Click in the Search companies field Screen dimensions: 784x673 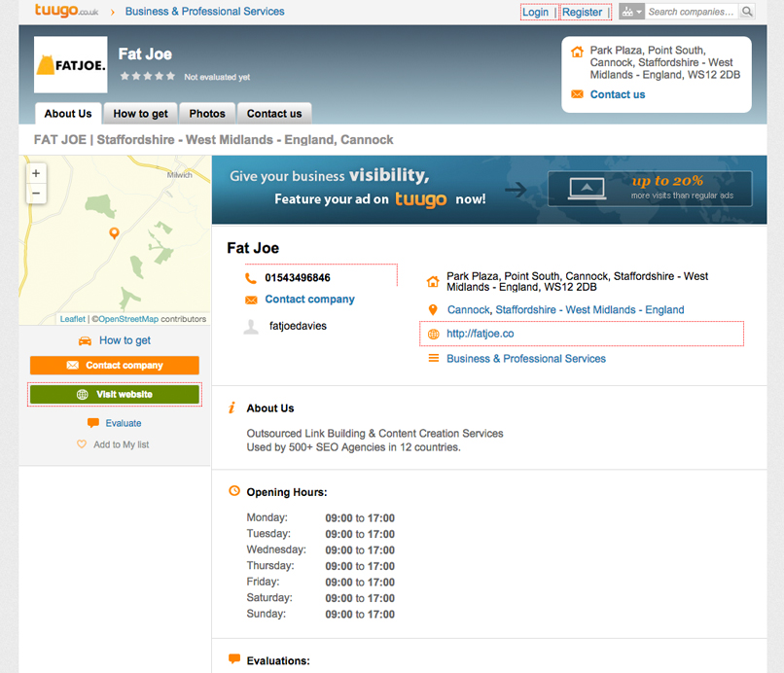[x=692, y=12]
